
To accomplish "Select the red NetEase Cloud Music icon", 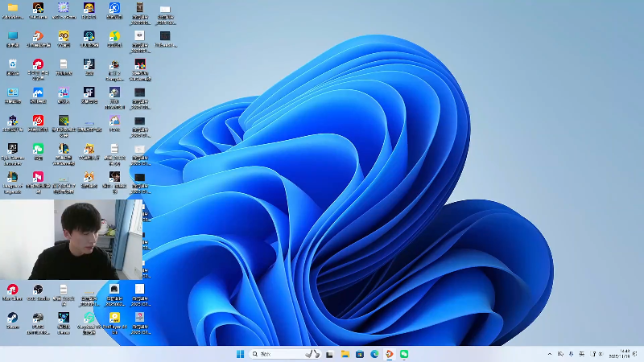I will (x=38, y=121).
